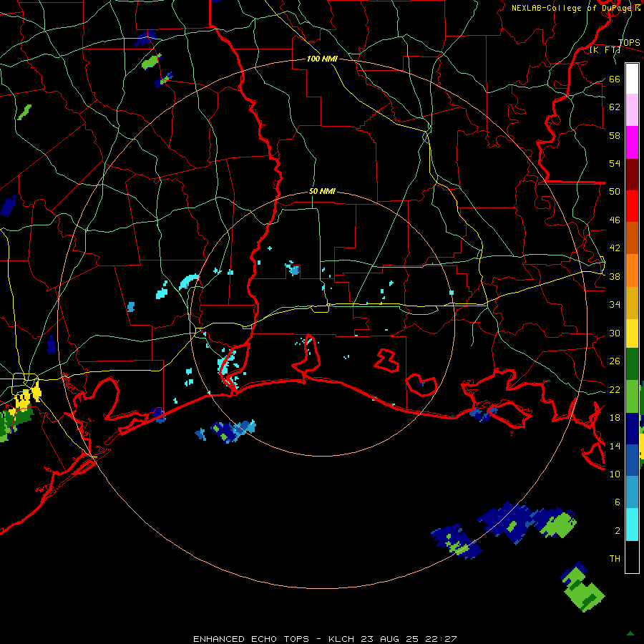The width and height of the screenshot is (644, 644).
Task: Click the 'KLCH' station identifier
Action: [343, 639]
